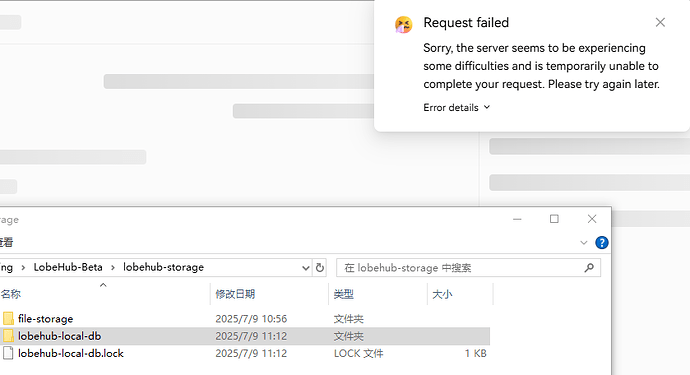Minimize the Explorer window
Screen dimensions: 690x375
[x=517, y=219]
